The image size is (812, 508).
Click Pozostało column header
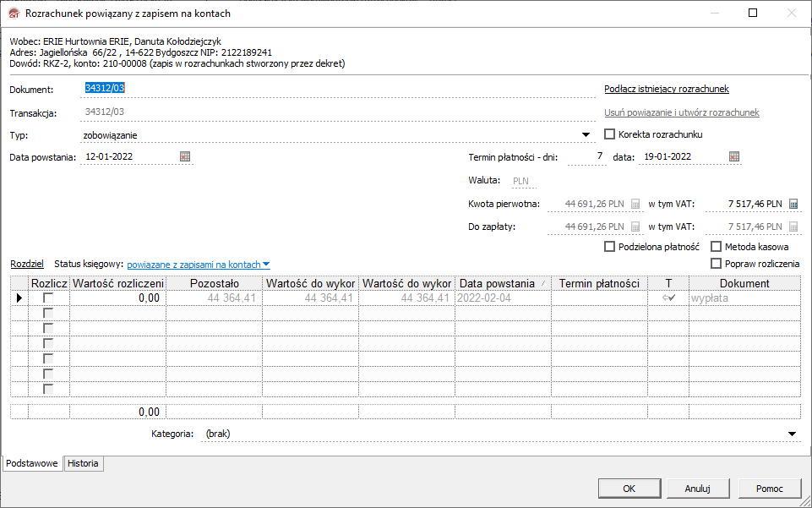215,283
